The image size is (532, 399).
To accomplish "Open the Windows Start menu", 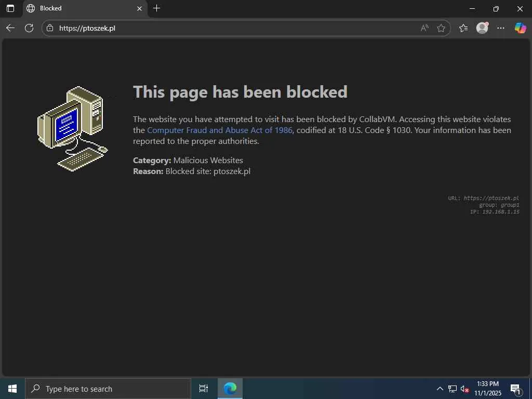I will coord(12,389).
